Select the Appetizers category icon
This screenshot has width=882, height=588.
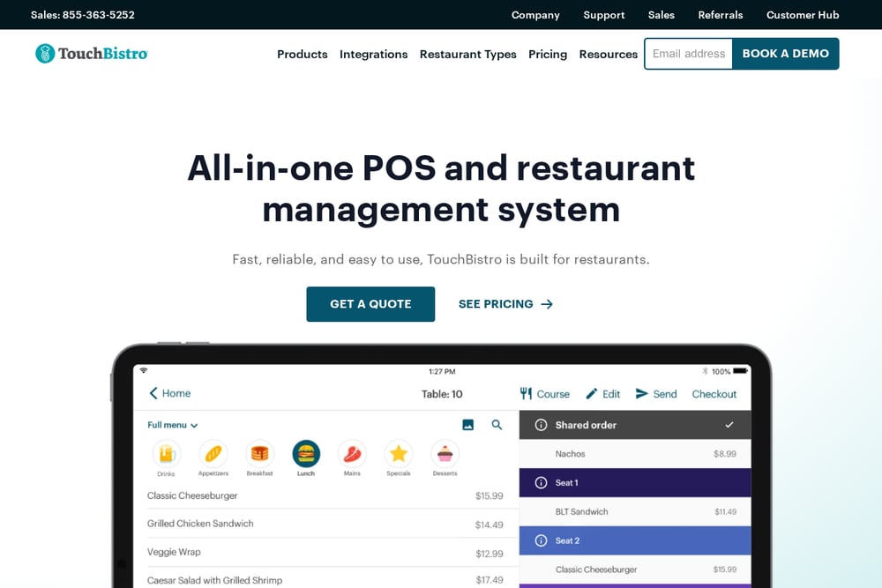[213, 454]
